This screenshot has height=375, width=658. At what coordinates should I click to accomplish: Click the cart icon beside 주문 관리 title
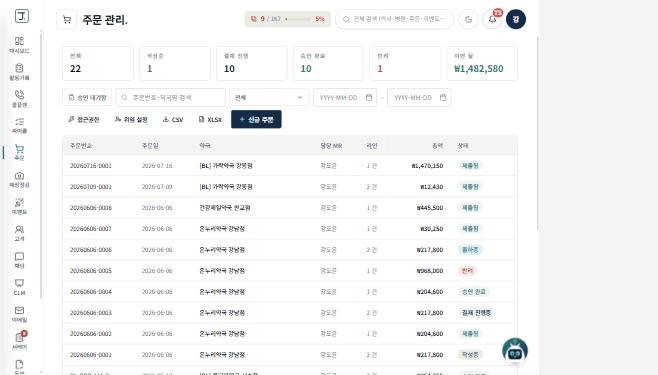click(67, 19)
